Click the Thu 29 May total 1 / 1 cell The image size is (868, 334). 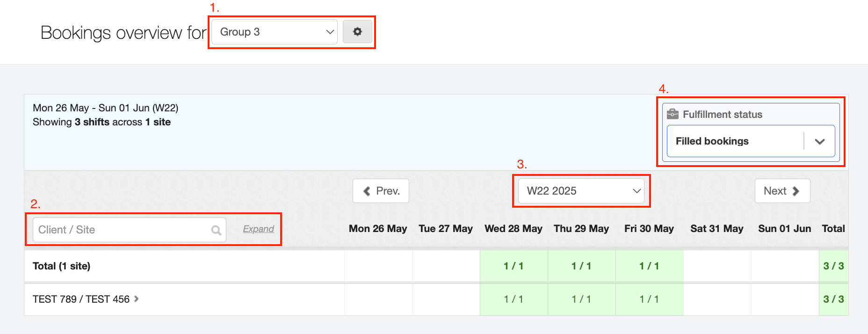[581, 266]
